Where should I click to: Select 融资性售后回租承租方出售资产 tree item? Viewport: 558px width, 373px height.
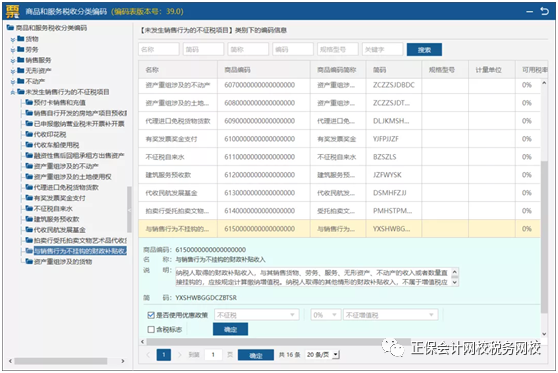pyautogui.click(x=79, y=155)
